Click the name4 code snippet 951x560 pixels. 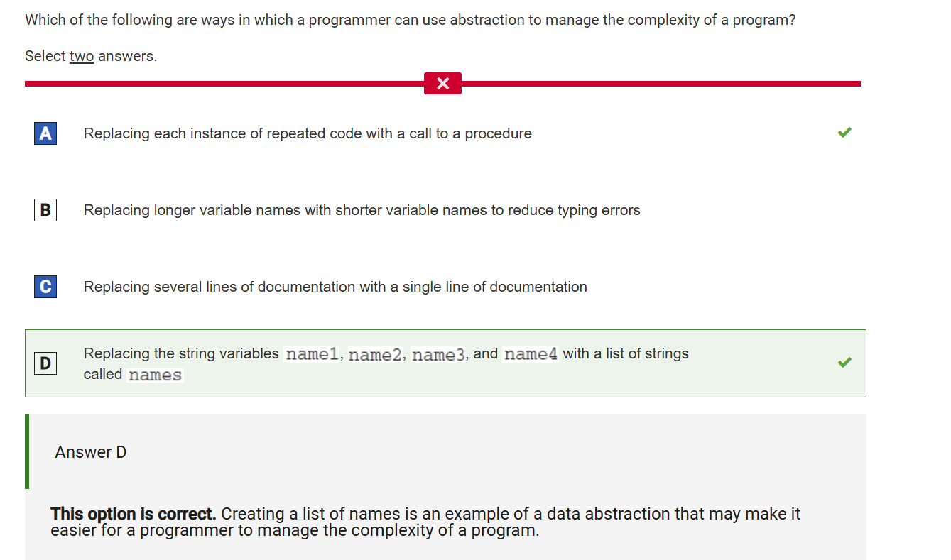click(x=531, y=354)
